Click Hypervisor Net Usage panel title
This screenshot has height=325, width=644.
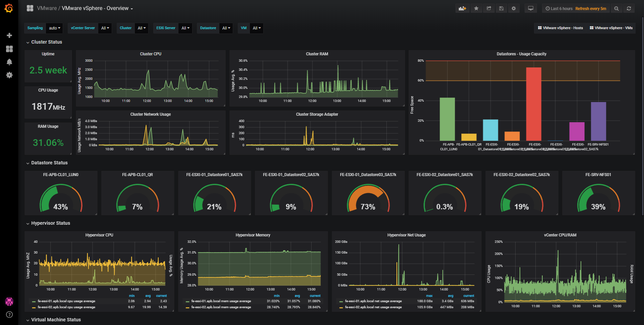tap(407, 235)
